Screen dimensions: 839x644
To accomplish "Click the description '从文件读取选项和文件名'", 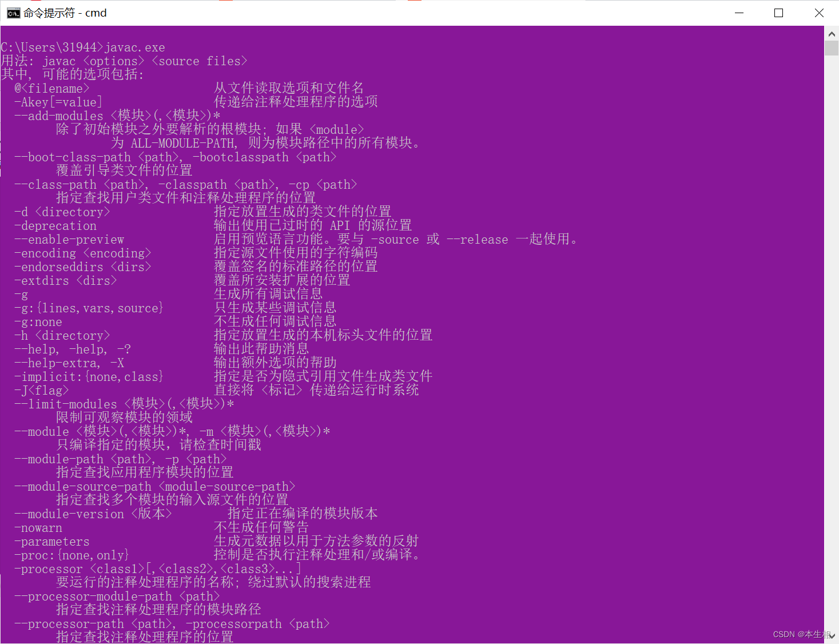I will (x=289, y=88).
